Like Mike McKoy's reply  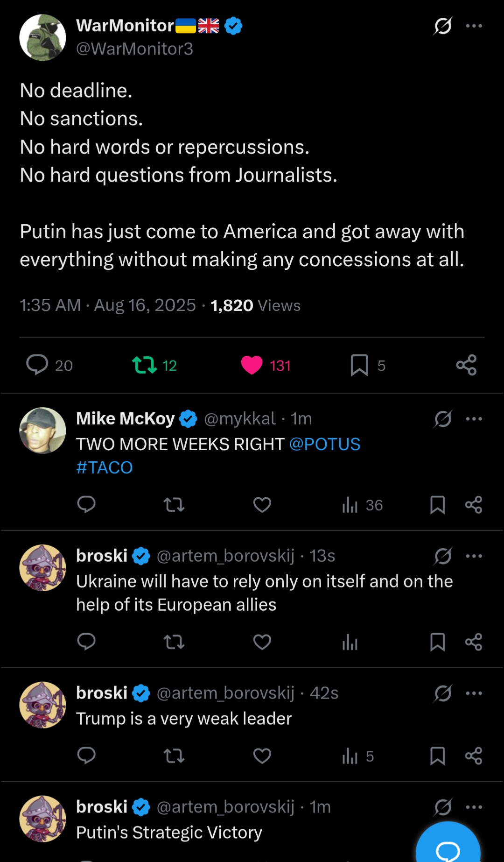tap(262, 505)
